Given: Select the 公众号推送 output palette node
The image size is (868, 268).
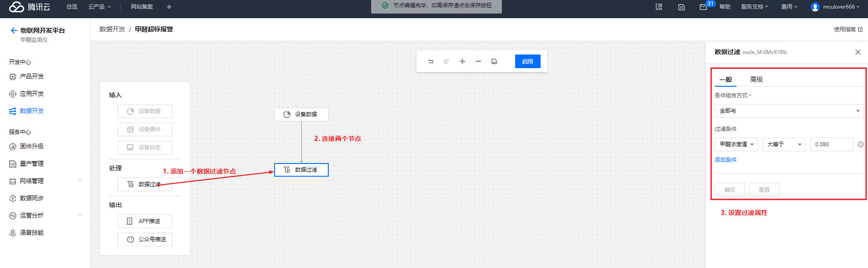Looking at the screenshot, I should point(145,239).
